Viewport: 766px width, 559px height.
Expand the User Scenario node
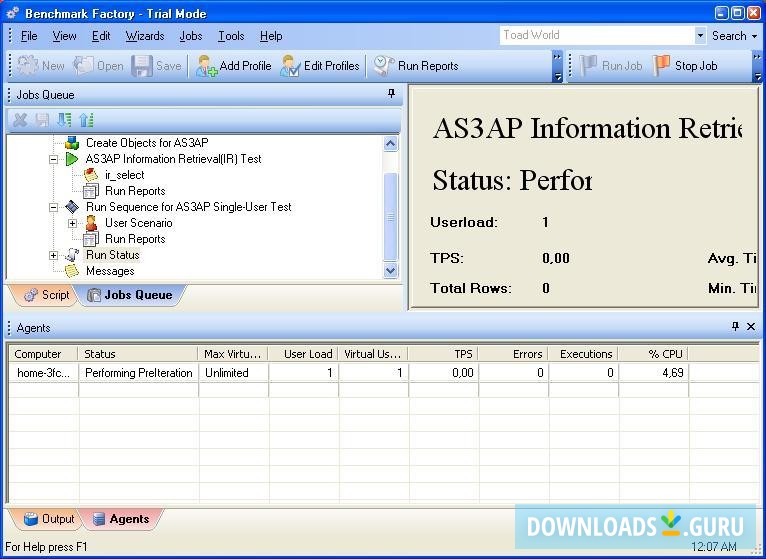click(x=72, y=223)
